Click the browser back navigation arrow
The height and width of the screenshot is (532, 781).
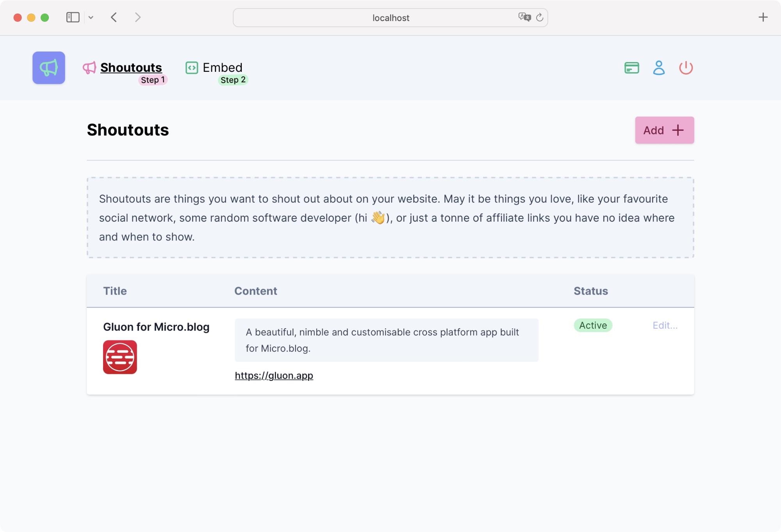pos(113,17)
